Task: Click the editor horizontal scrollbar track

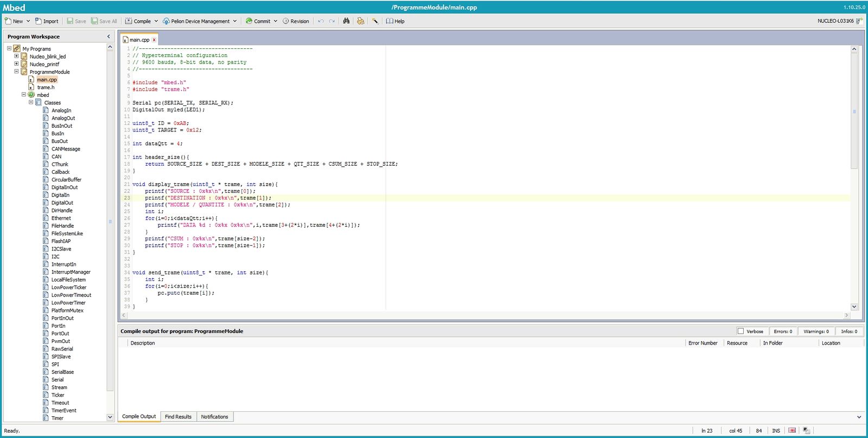Action: pyautogui.click(x=483, y=315)
